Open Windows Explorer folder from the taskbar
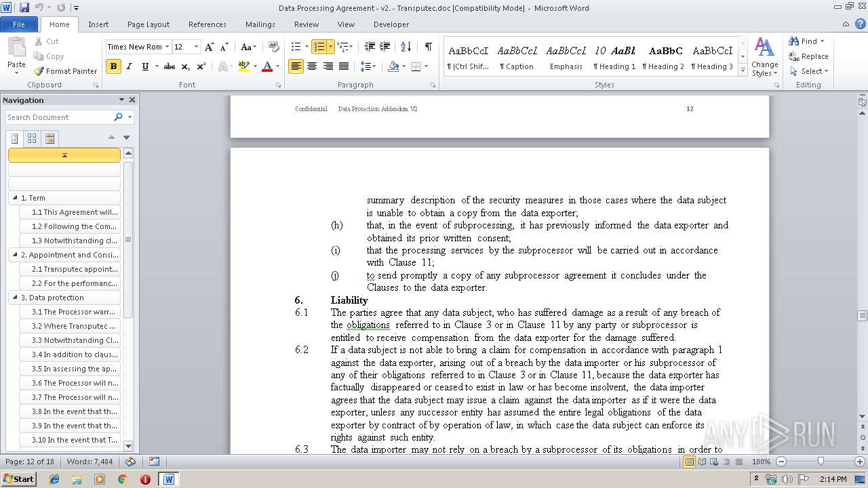 [x=77, y=479]
